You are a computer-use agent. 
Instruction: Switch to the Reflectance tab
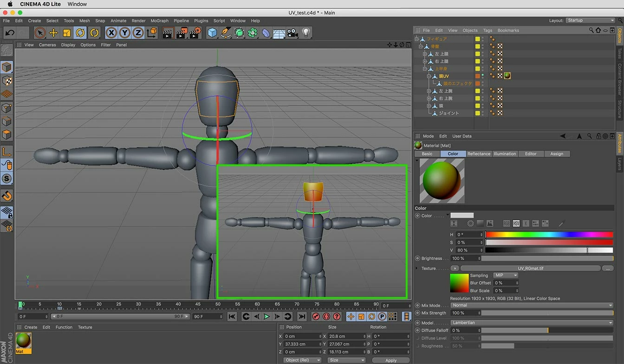tap(479, 154)
